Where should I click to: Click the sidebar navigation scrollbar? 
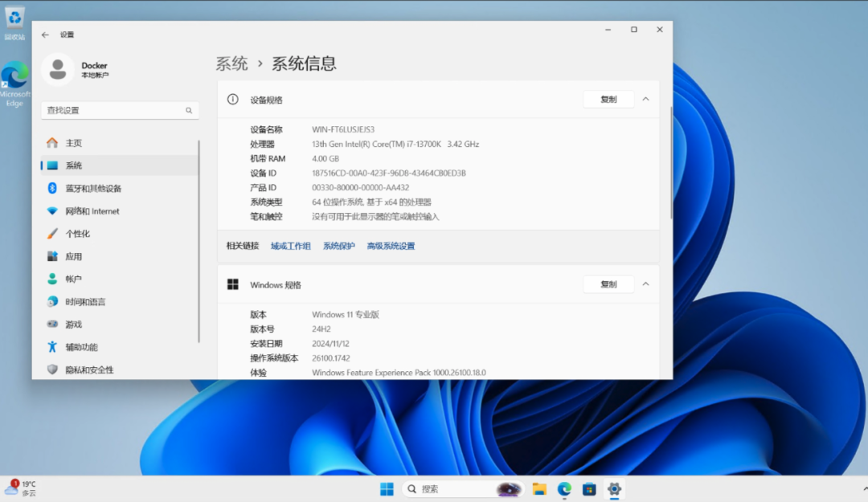199,241
